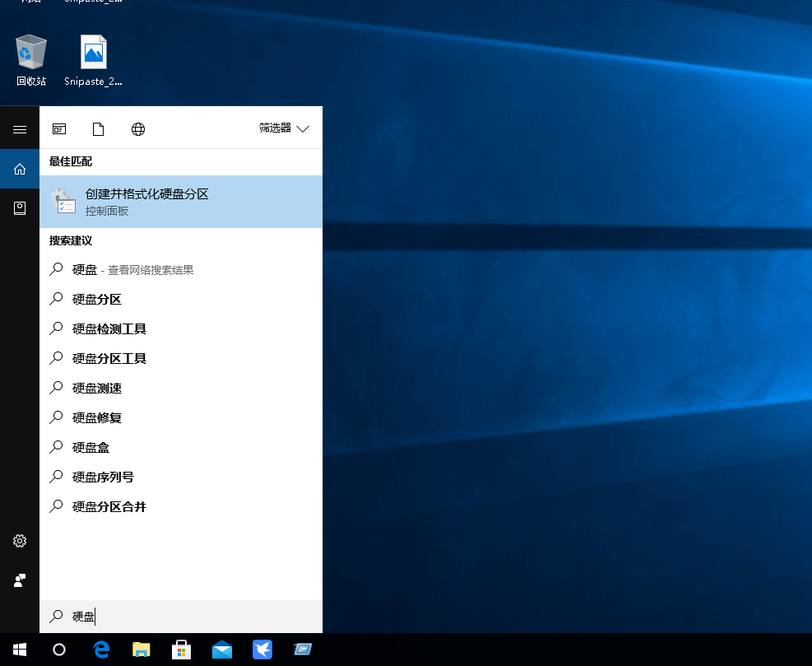Expand the 筛选器 filter dropdown
812x666 pixels.
(x=284, y=128)
